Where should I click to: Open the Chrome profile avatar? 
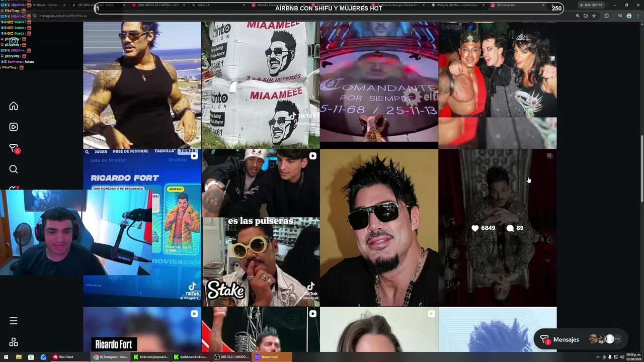pos(629,16)
